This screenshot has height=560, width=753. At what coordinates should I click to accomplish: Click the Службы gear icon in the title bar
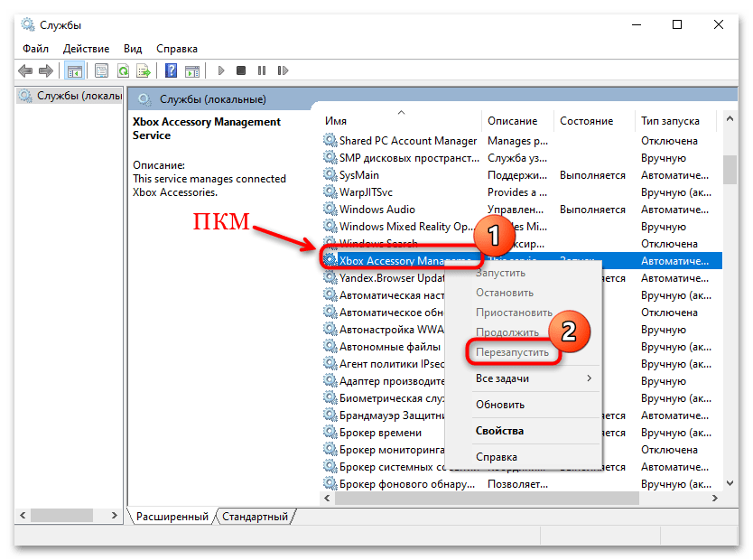click(x=28, y=24)
